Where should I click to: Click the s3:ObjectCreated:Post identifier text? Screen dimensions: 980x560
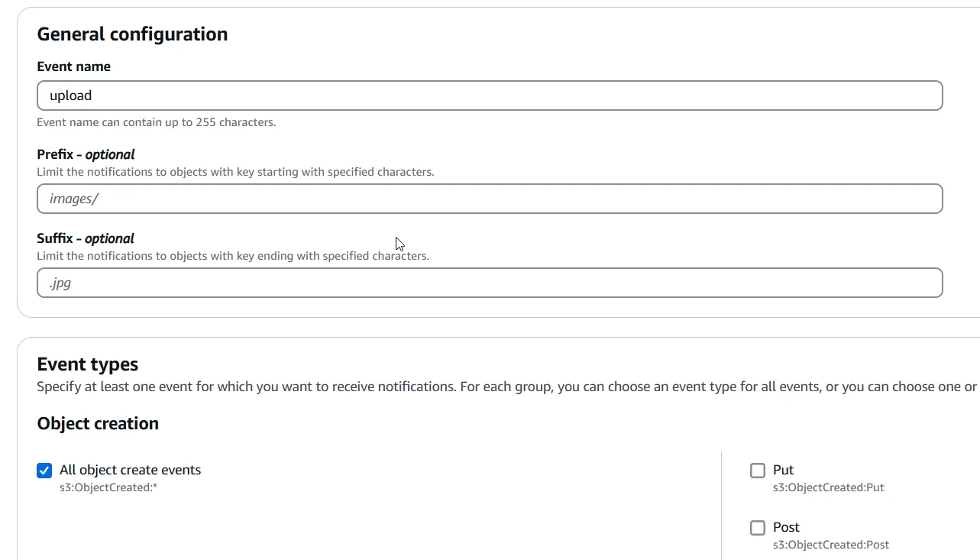coord(830,545)
